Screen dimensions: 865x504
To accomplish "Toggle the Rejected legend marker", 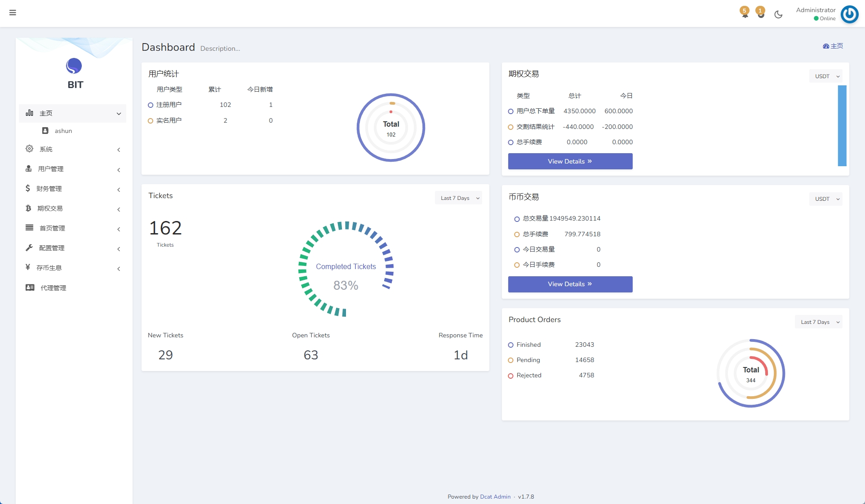I will 510,376.
